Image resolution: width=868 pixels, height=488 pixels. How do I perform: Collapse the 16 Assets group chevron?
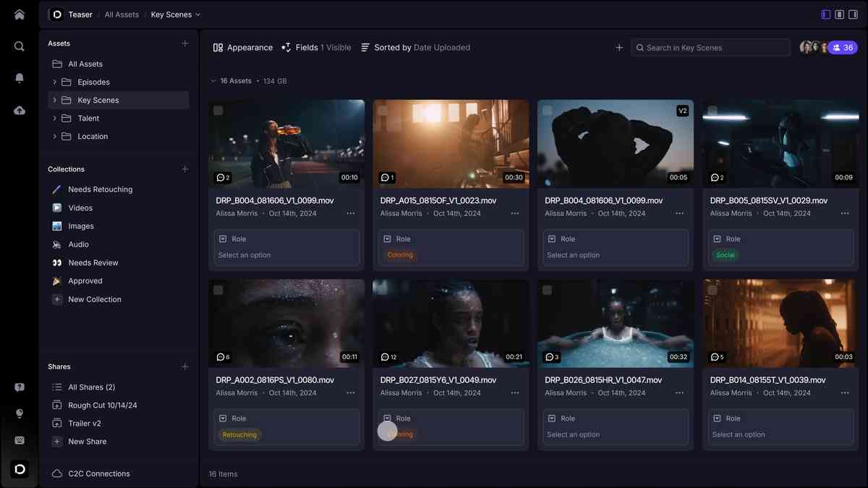coord(213,81)
